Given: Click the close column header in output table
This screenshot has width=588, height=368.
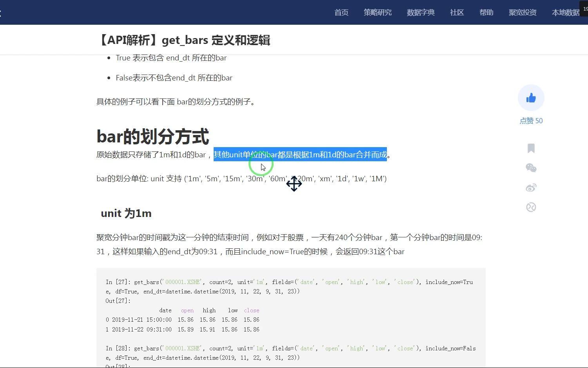Looking at the screenshot, I should pyautogui.click(x=252, y=310).
